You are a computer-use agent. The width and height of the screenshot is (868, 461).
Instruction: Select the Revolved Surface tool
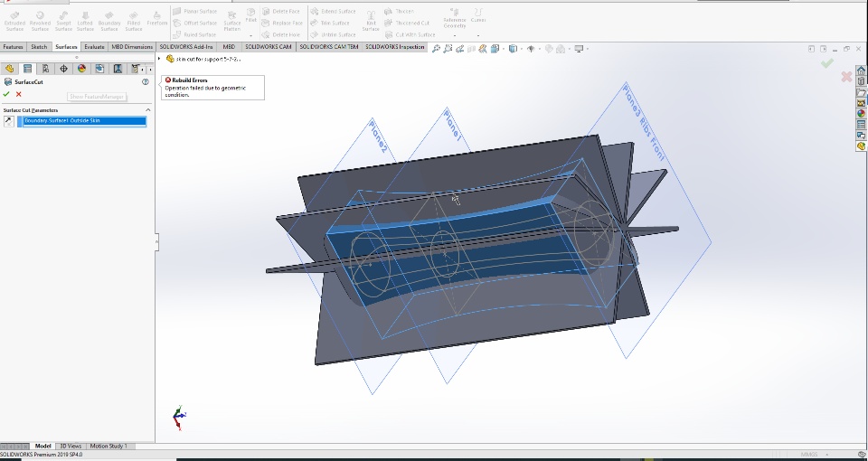pos(40,21)
